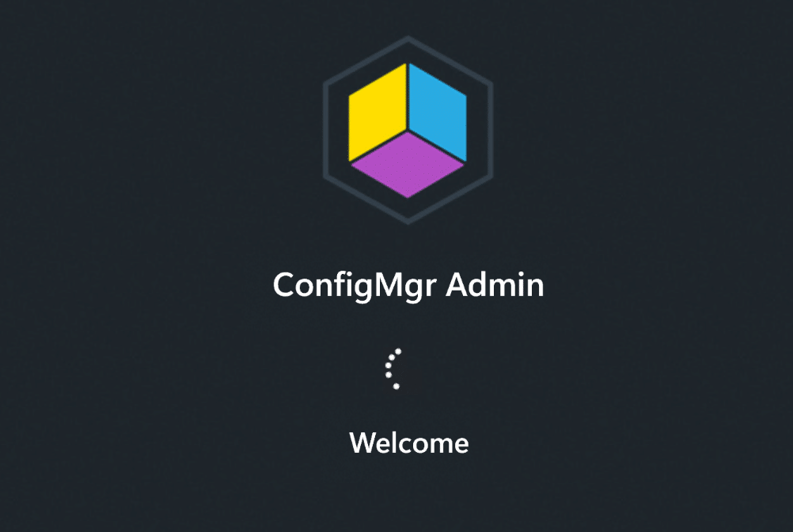Click the ConfigMgr cube logo
This screenshot has width=793, height=532.
[408, 130]
